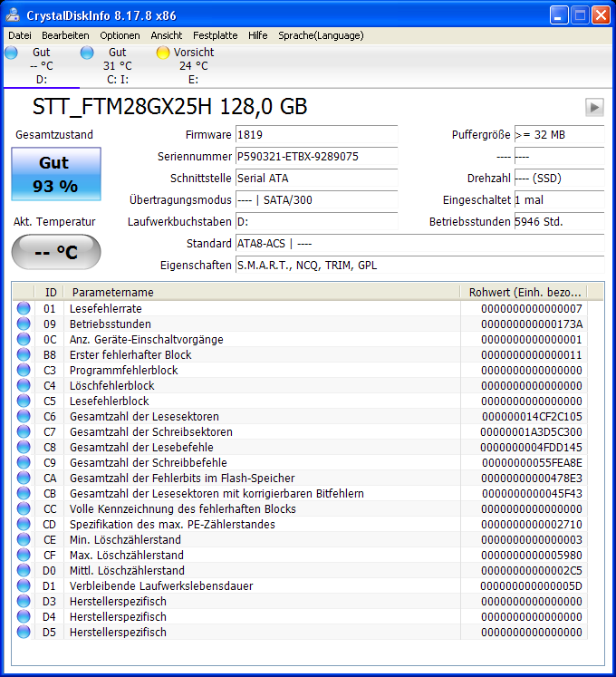This screenshot has width=616, height=677.
Task: Click the status orb for Max. Löschzählerstand
Action: [x=24, y=555]
